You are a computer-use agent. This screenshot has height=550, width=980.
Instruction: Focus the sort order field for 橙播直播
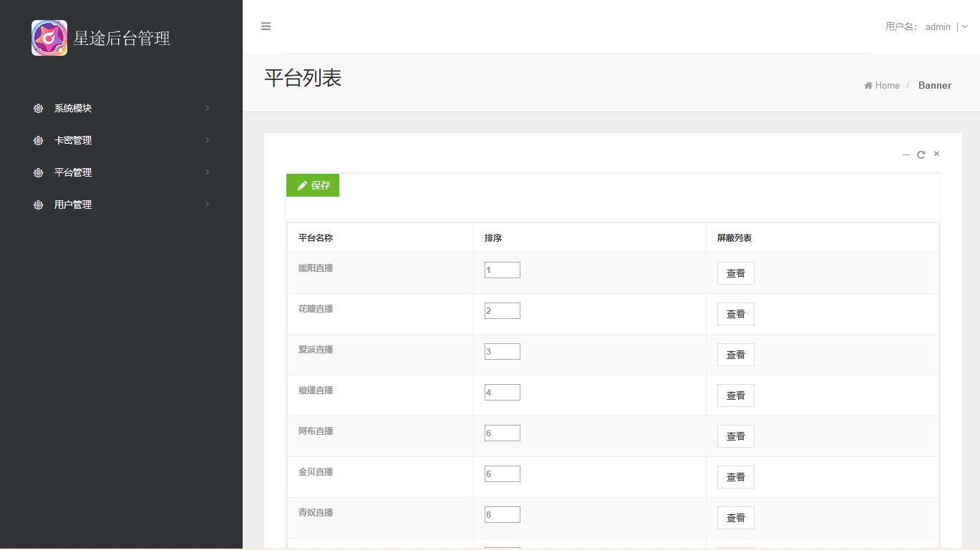pyautogui.click(x=503, y=393)
